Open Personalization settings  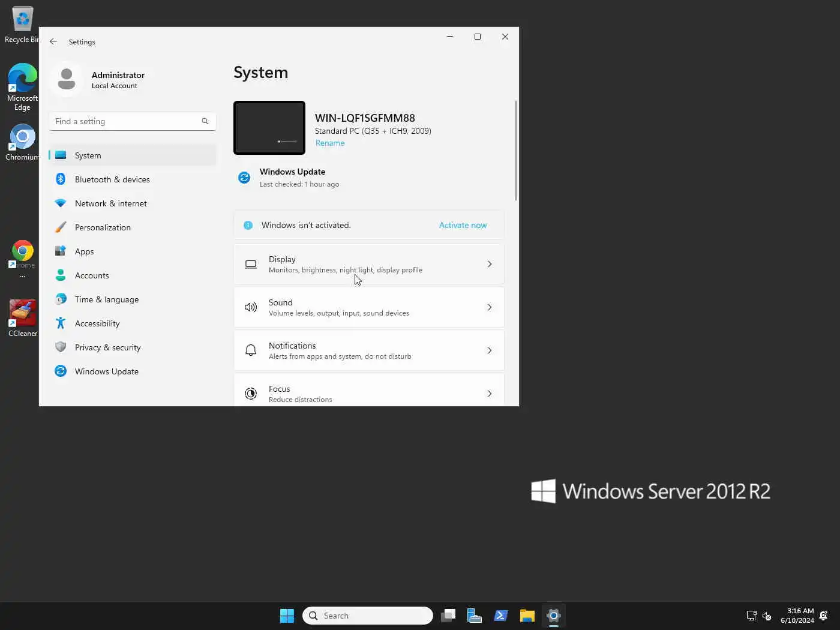pyautogui.click(x=133, y=227)
